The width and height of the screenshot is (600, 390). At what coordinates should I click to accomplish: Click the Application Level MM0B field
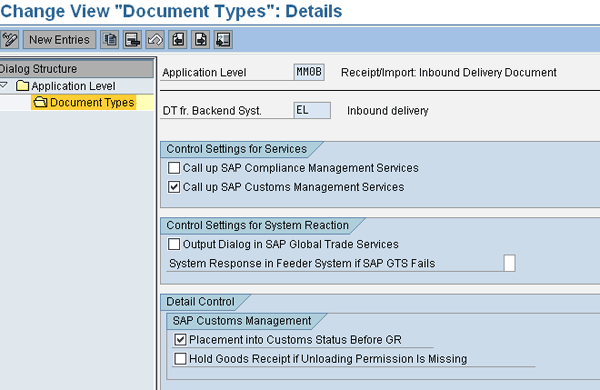coord(309,72)
